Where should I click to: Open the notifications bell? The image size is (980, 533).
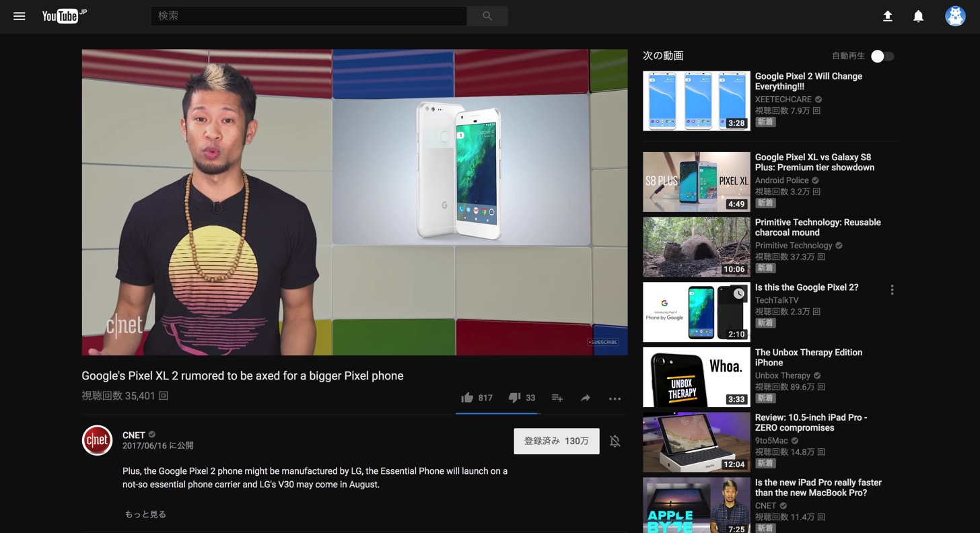click(x=918, y=16)
